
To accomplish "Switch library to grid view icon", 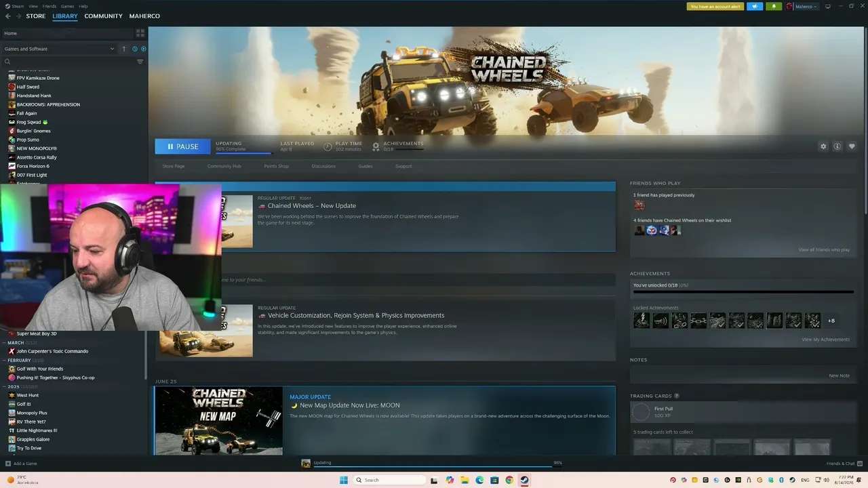I will coord(140,33).
